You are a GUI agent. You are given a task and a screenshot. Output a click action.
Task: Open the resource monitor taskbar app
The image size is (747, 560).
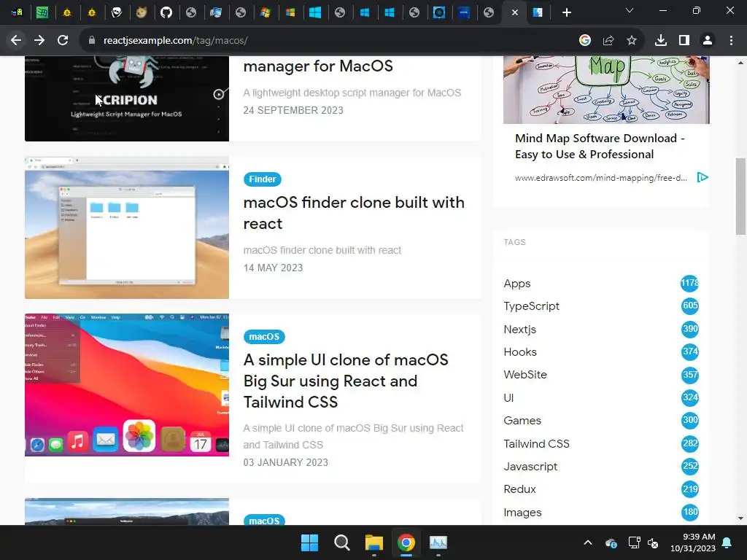[x=438, y=542]
